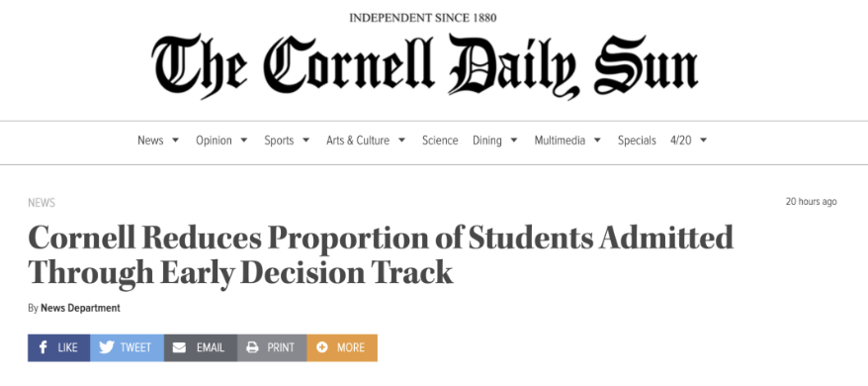
Task: Click the Facebook icon on Like button
Action: pos(43,347)
